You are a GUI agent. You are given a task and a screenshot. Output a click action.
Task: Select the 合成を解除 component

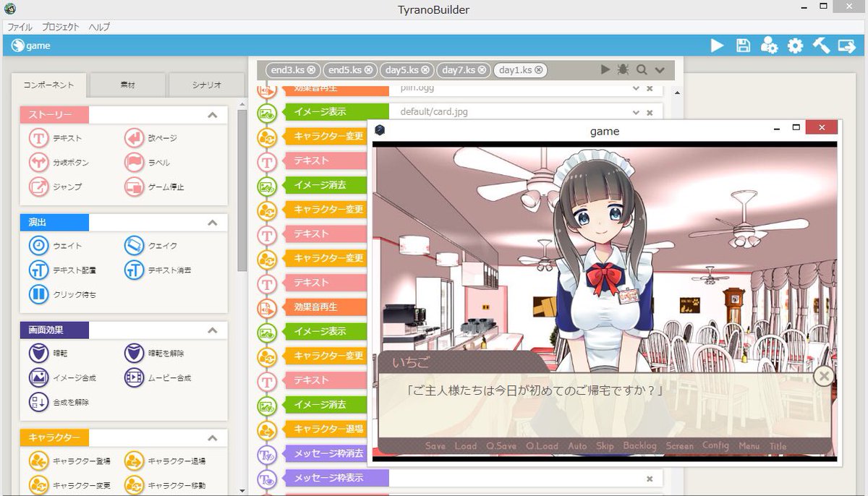coord(59,402)
